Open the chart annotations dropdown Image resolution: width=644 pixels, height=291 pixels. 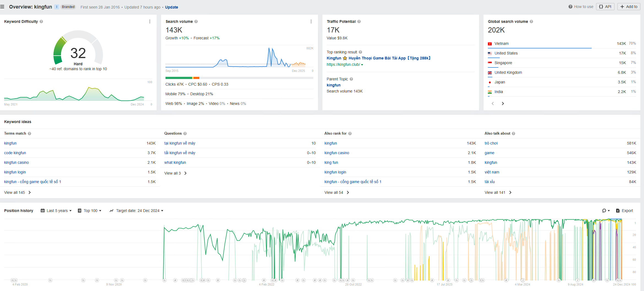click(606, 211)
